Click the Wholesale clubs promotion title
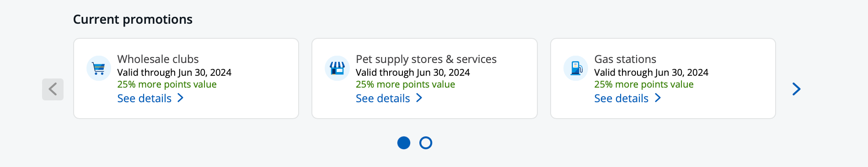868x167 pixels. [x=158, y=59]
